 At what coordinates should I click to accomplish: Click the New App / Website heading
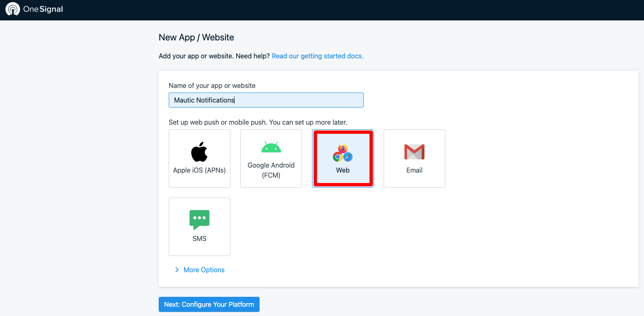[x=196, y=37]
